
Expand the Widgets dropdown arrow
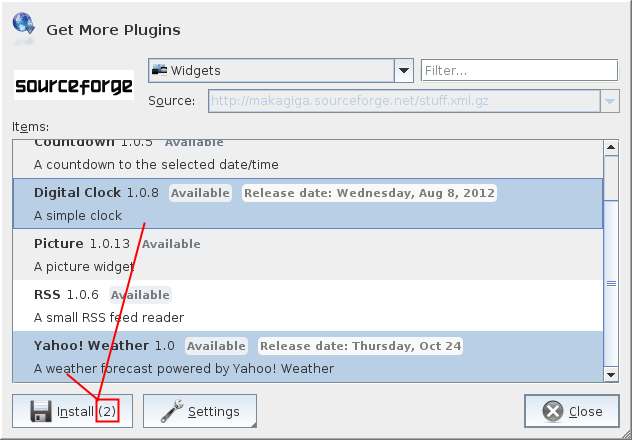click(x=403, y=71)
